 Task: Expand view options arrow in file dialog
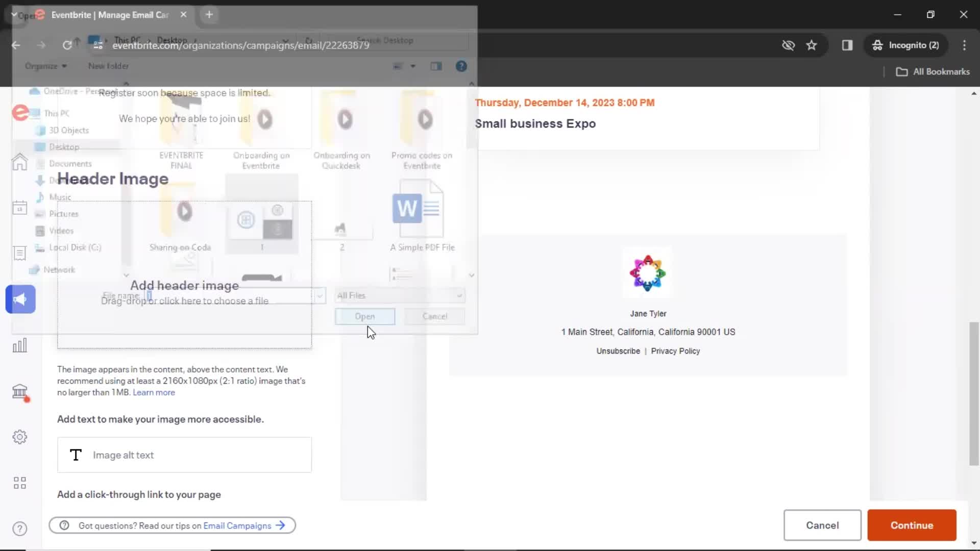point(413,66)
